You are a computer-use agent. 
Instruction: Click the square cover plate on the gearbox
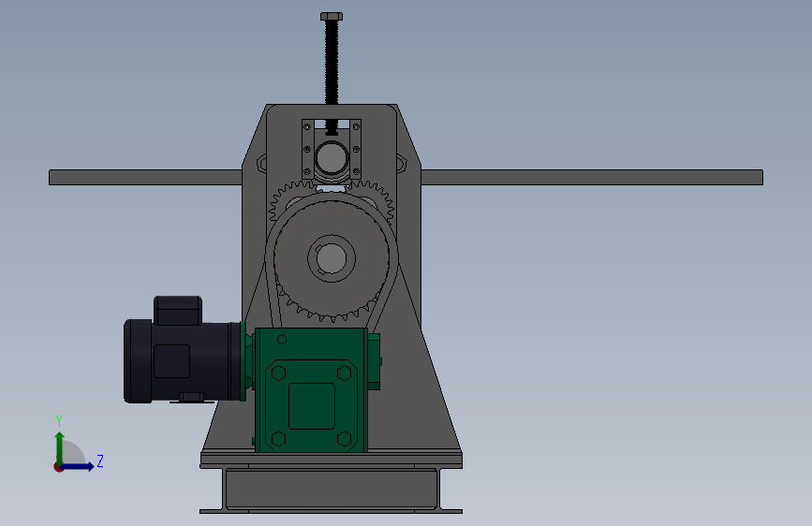click(x=312, y=406)
